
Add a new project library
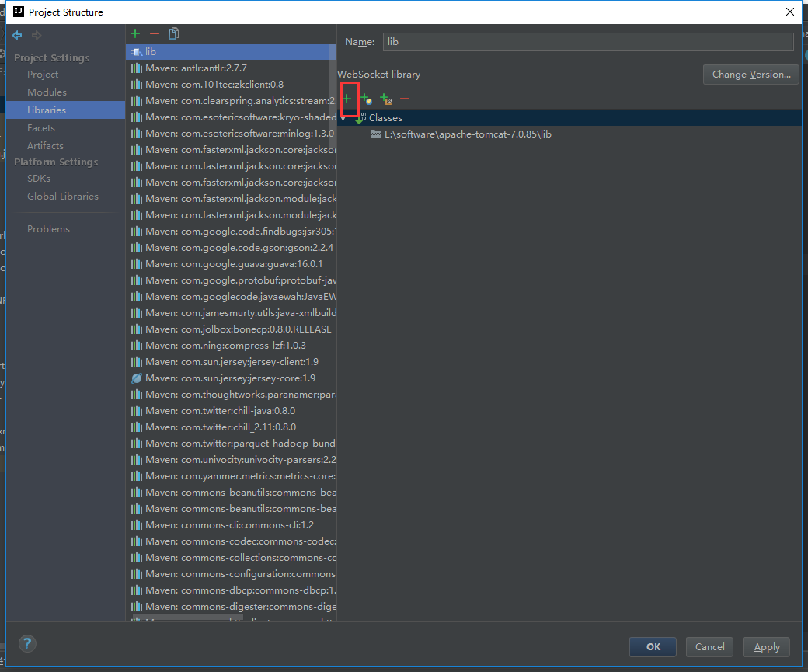click(135, 33)
